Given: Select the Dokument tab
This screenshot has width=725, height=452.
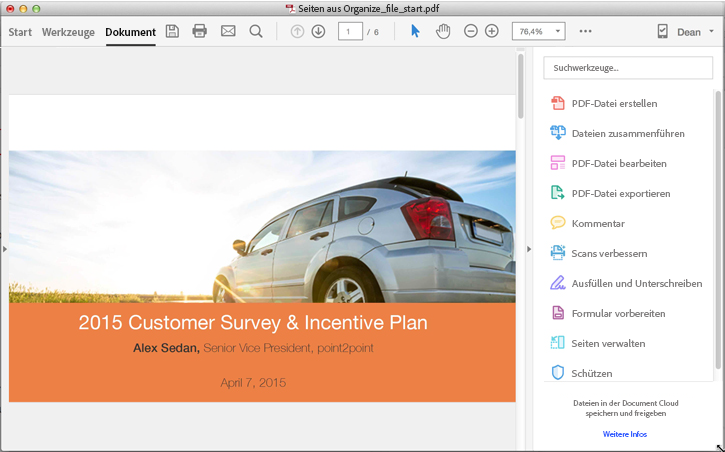Looking at the screenshot, I should (130, 32).
